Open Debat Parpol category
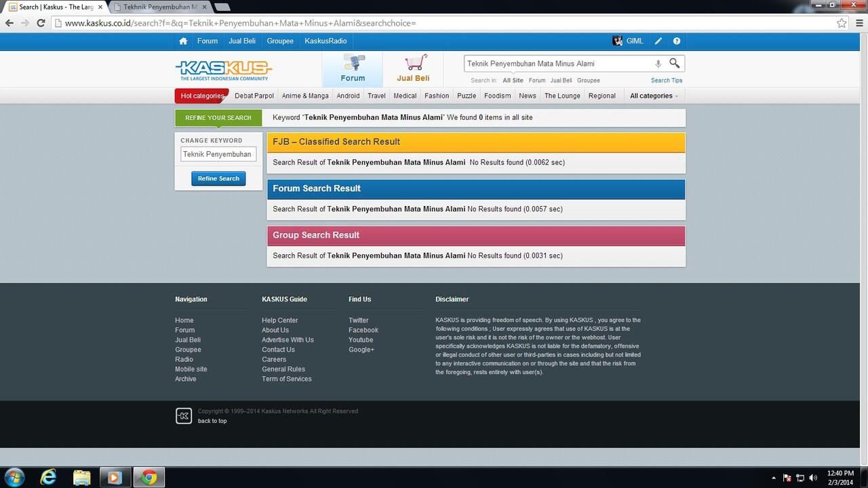868x488 pixels. 254,96
